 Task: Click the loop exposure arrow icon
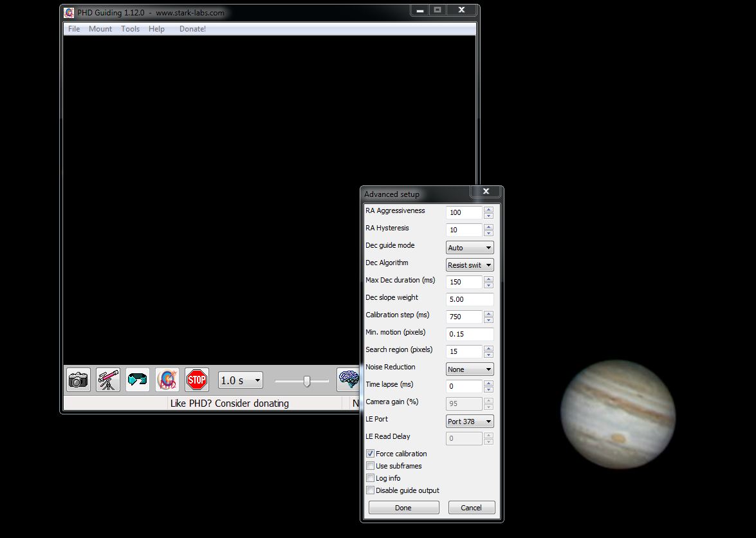point(138,380)
